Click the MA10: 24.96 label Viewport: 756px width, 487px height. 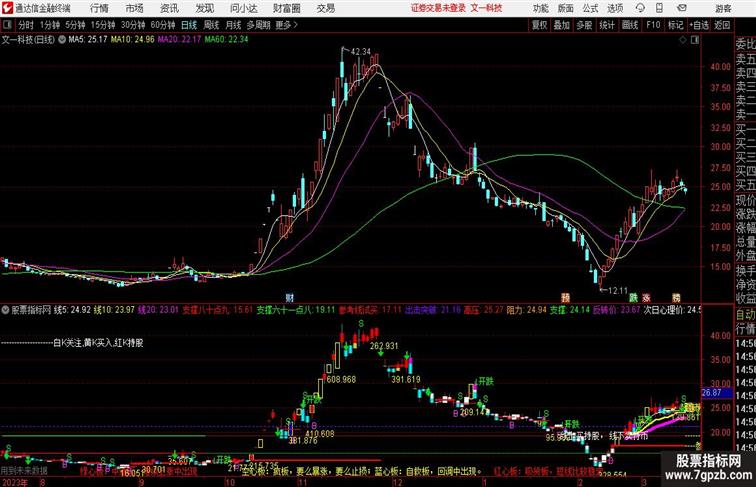133,40
